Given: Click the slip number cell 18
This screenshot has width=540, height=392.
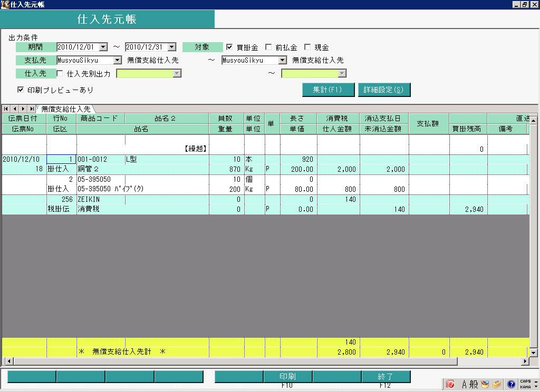Looking at the screenshot, I should coord(24,169).
